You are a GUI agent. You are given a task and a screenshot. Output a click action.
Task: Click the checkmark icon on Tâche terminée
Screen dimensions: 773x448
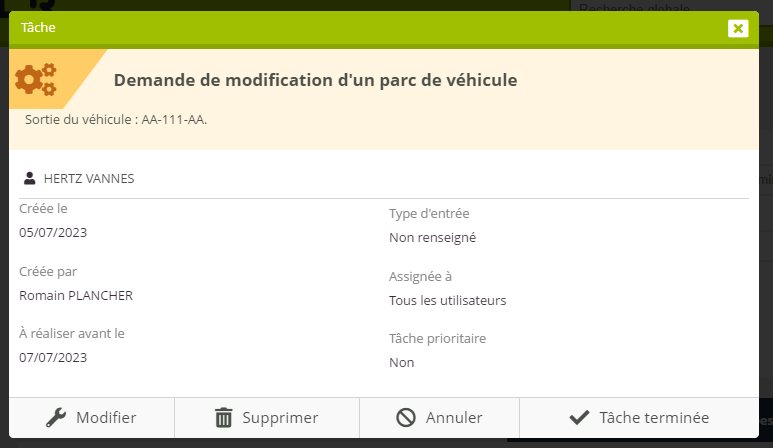[578, 418]
